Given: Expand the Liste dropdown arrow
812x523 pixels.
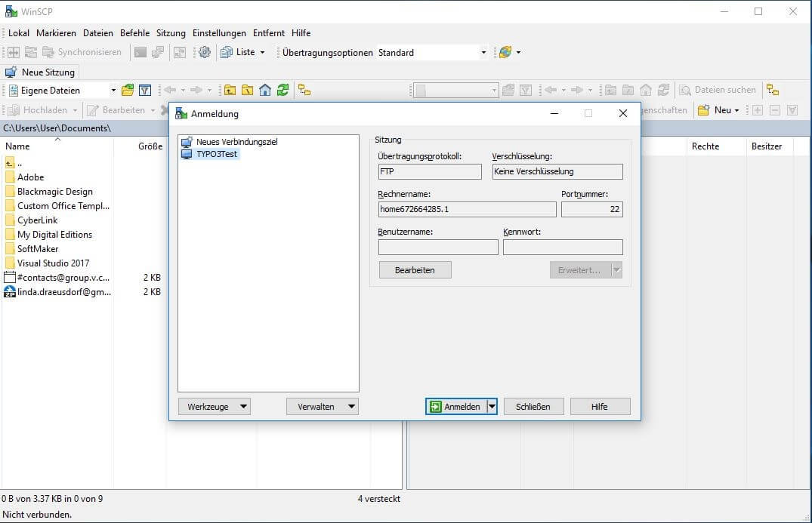Looking at the screenshot, I should point(263,52).
